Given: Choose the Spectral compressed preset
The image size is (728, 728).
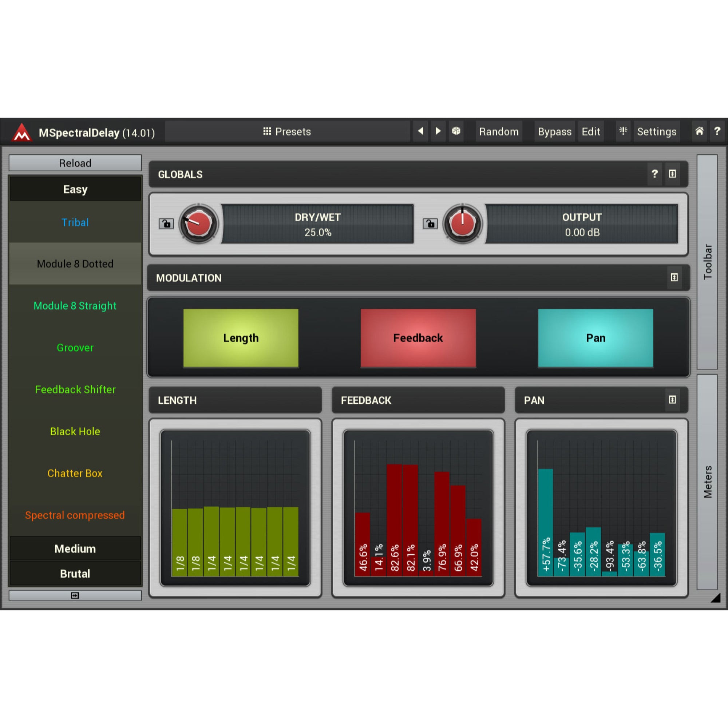Looking at the screenshot, I should pyautogui.click(x=75, y=515).
